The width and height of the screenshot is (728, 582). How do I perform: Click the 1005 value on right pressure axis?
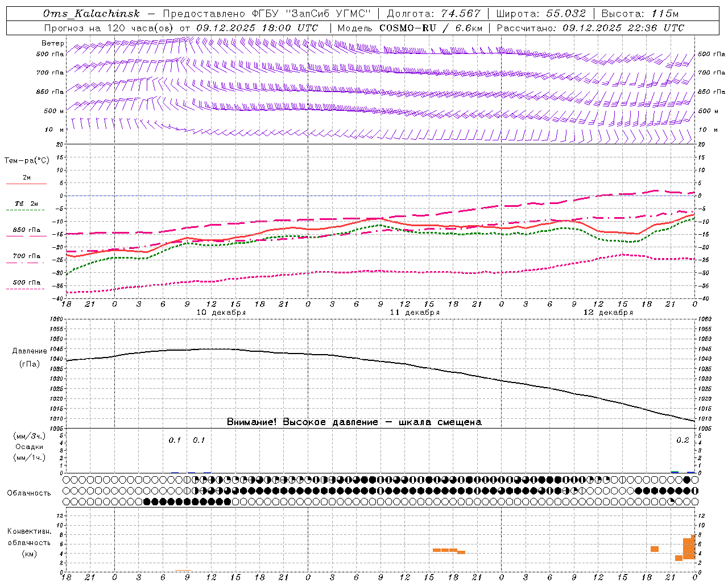pyautogui.click(x=704, y=429)
